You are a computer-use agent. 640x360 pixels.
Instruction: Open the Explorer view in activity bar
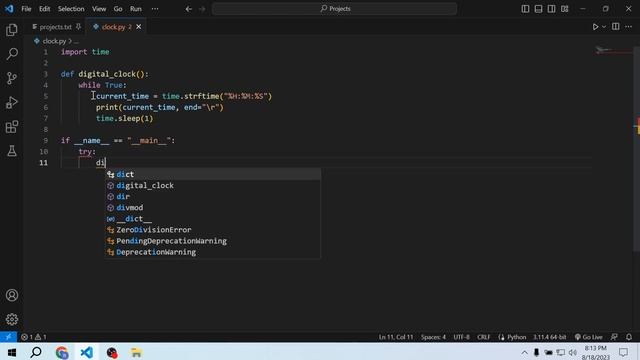pos(12,30)
